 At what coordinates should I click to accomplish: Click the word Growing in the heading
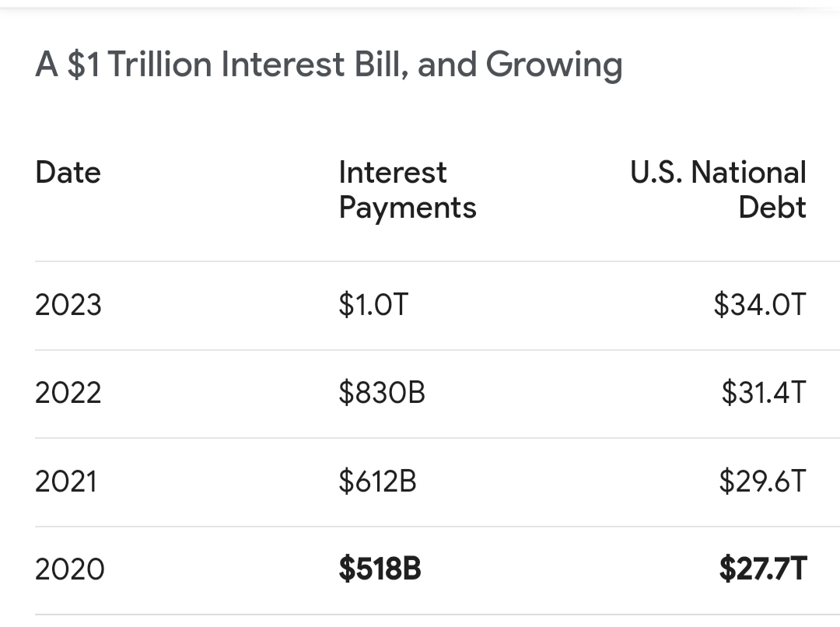pyautogui.click(x=554, y=66)
